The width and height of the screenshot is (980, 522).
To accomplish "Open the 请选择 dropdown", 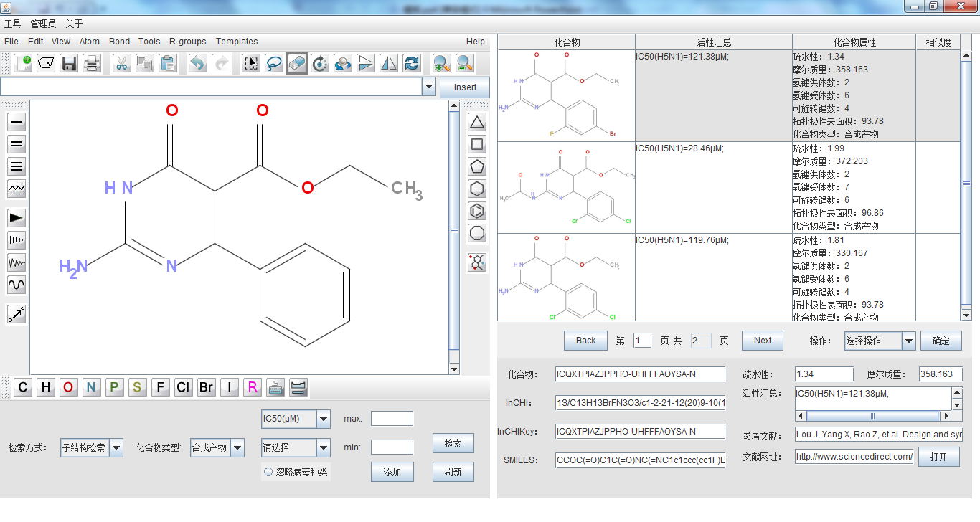I will pos(296,447).
